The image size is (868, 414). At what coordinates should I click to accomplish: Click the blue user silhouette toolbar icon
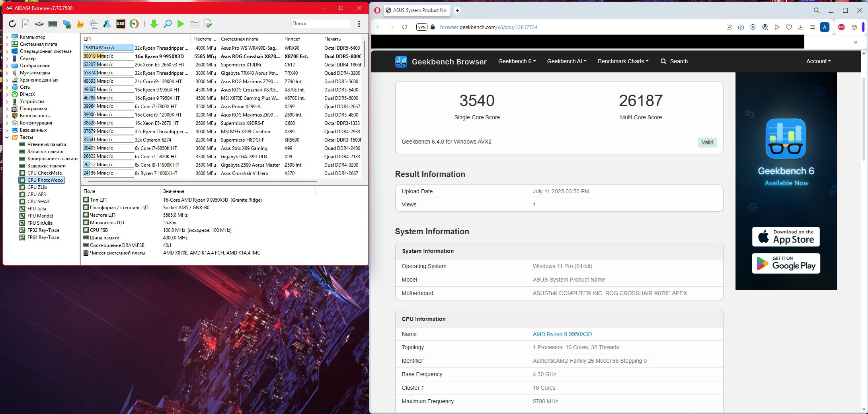[107, 24]
